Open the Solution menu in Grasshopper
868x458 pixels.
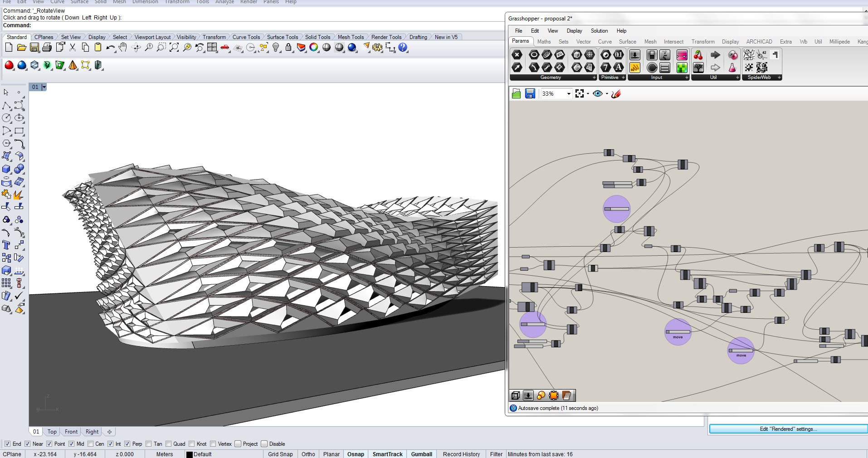[599, 31]
